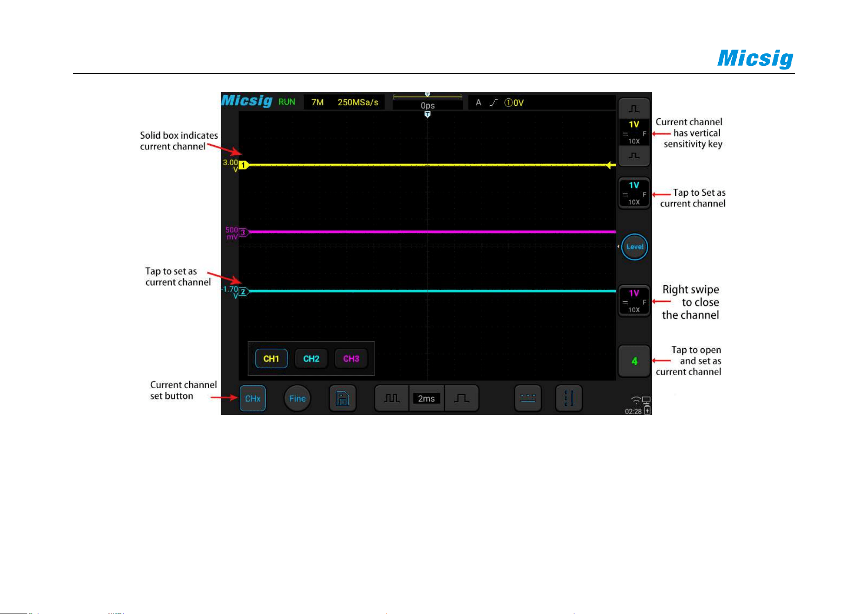Tap the magenta channel 3 position marker
868x614 pixels.
243,232
